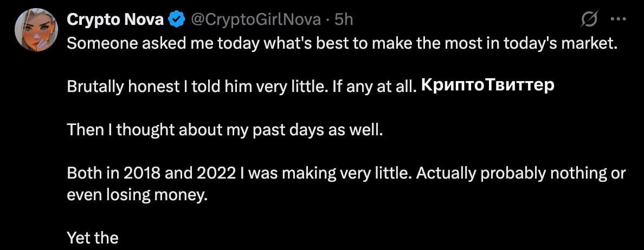The height and width of the screenshot is (250, 644).
Task: Open the Crypto Nova profile avatar
Action: 36,31
